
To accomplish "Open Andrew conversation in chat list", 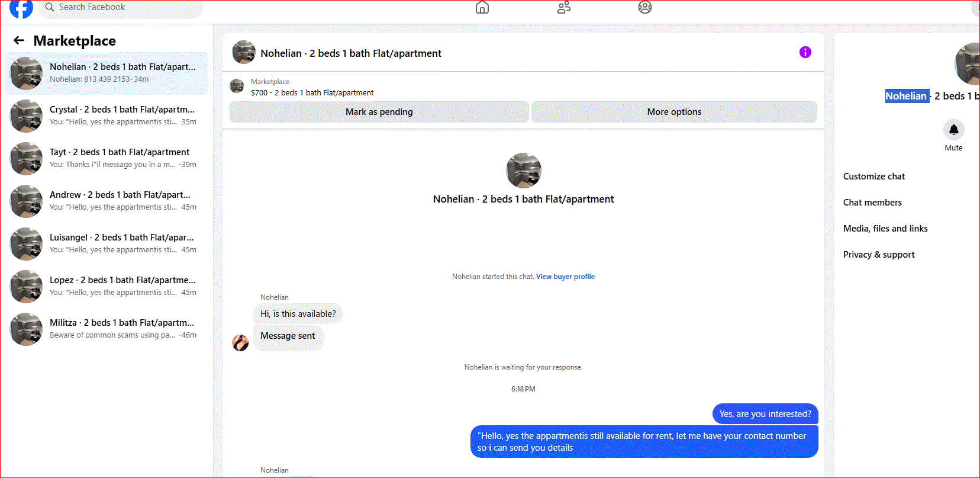I will (x=107, y=201).
